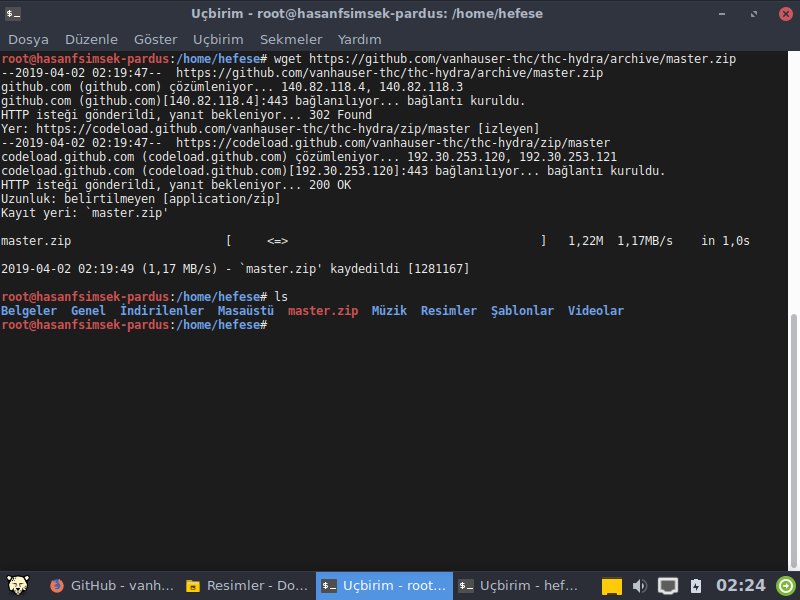Open the Düzenle menu
This screenshot has width=800, height=600.
point(91,39)
